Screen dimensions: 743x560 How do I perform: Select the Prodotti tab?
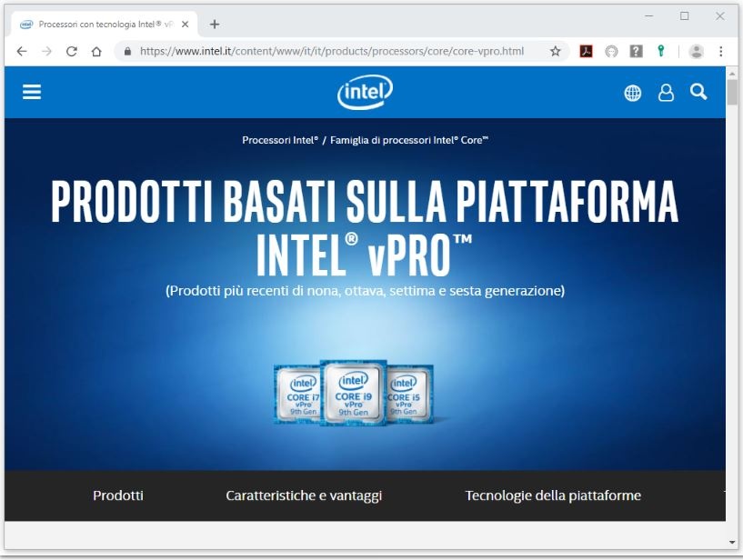(118, 495)
